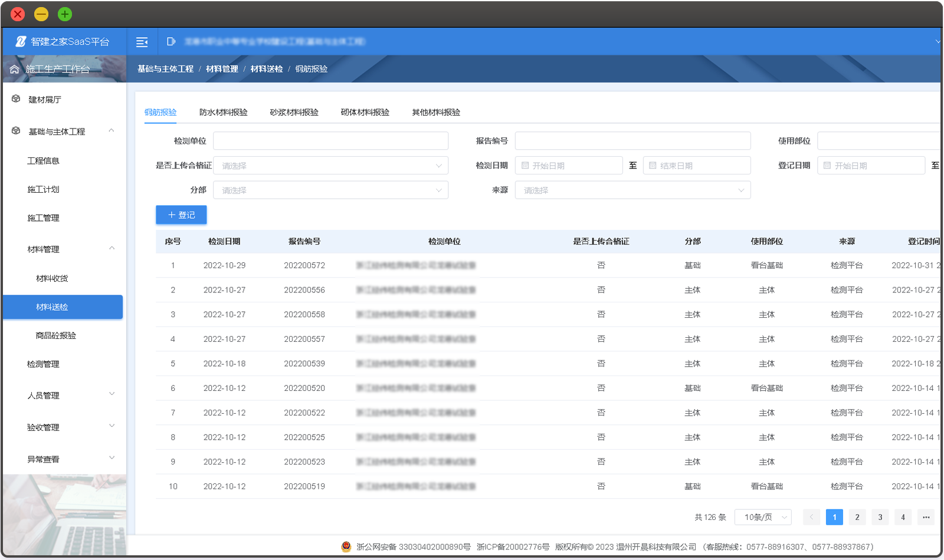The height and width of the screenshot is (560, 944).
Task: Click date 2022-10-29 in first row
Action: click(x=224, y=266)
